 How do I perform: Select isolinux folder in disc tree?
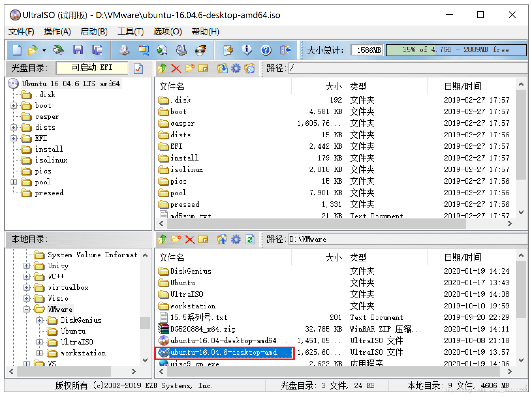pyautogui.click(x=51, y=160)
